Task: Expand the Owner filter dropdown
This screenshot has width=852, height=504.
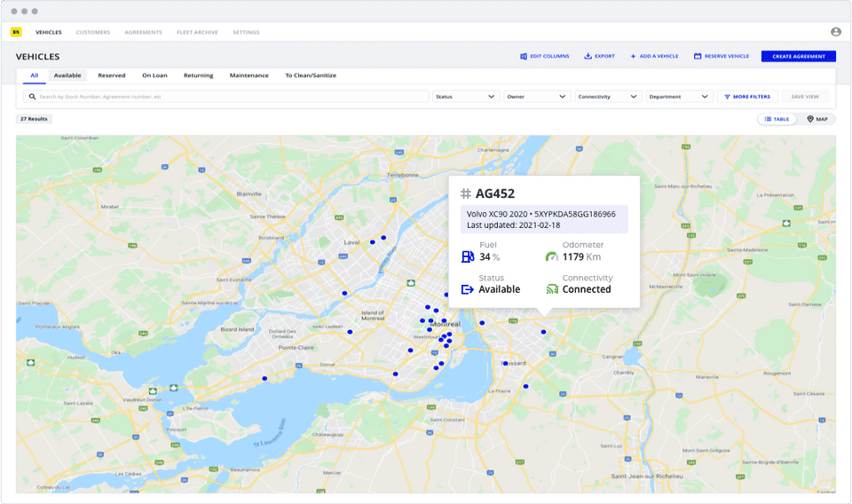Action: point(536,97)
